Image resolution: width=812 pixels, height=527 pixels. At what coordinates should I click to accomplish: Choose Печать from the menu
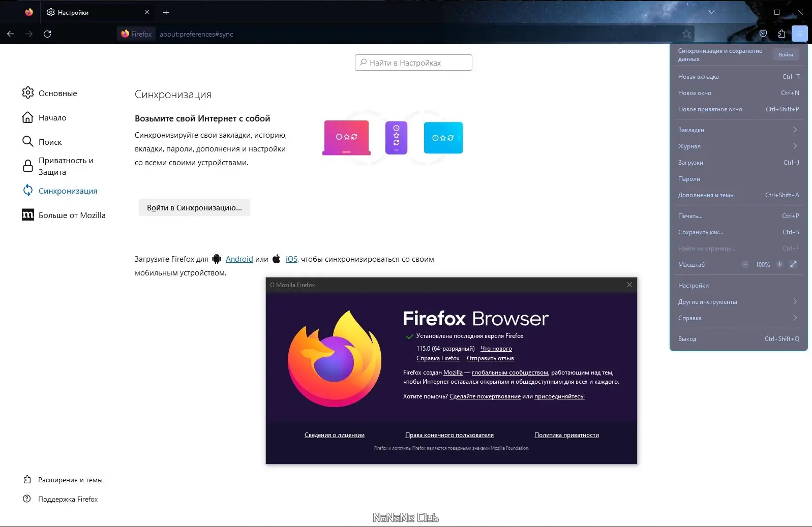coord(739,216)
